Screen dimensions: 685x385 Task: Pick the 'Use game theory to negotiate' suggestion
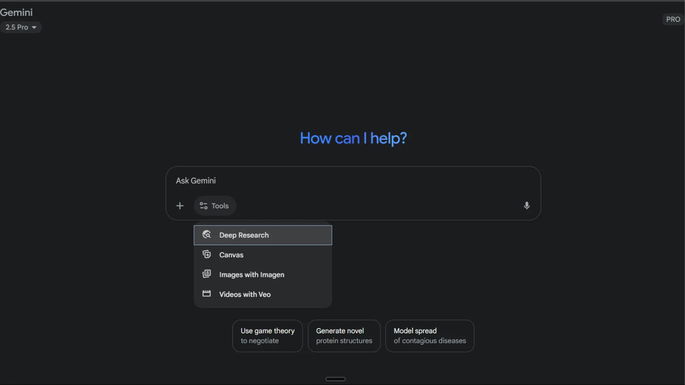pos(267,336)
